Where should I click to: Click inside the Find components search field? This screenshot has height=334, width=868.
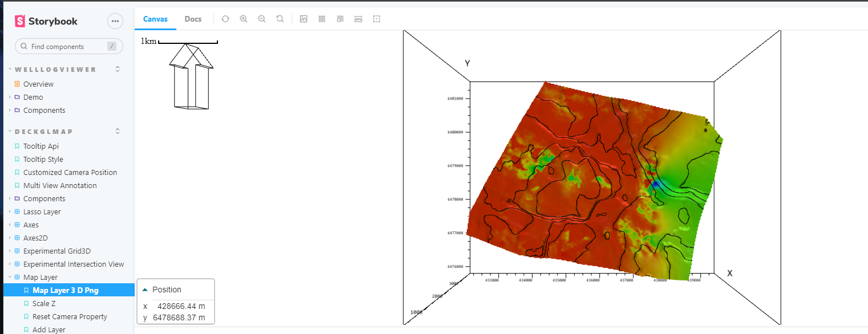(68, 46)
